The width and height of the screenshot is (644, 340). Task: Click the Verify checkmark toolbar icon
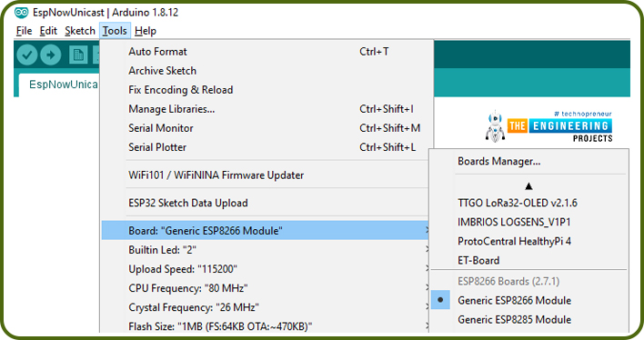(x=27, y=55)
